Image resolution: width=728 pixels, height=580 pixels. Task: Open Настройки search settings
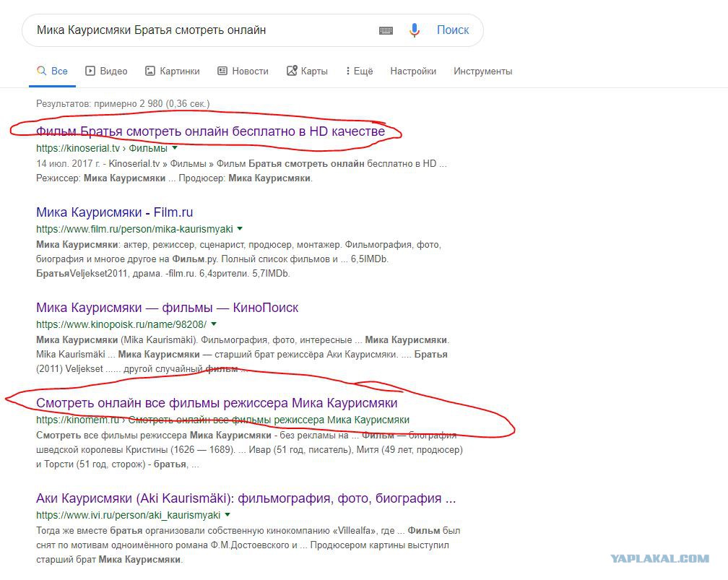tap(413, 71)
